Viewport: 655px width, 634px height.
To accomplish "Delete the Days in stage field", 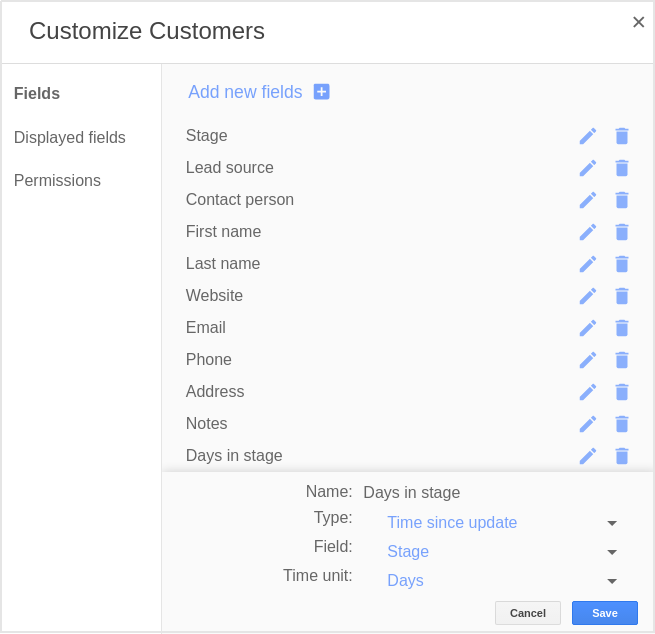I will [x=622, y=456].
